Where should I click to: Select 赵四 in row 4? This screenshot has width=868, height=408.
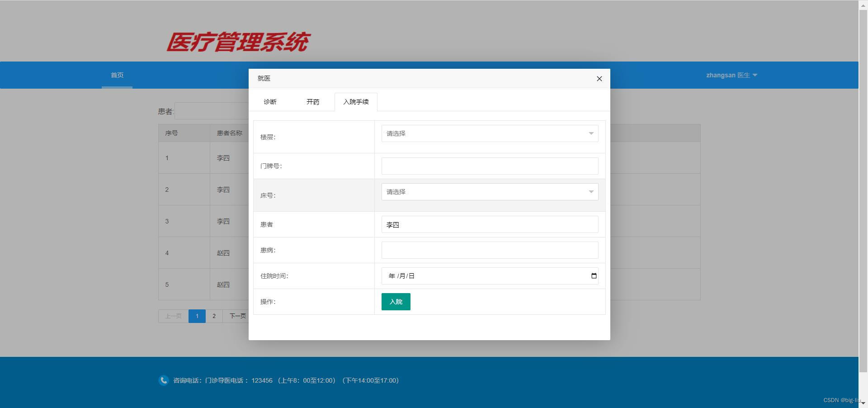coord(223,253)
